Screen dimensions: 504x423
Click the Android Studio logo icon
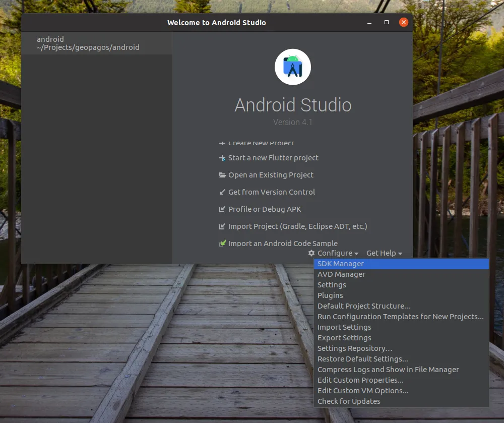point(292,67)
